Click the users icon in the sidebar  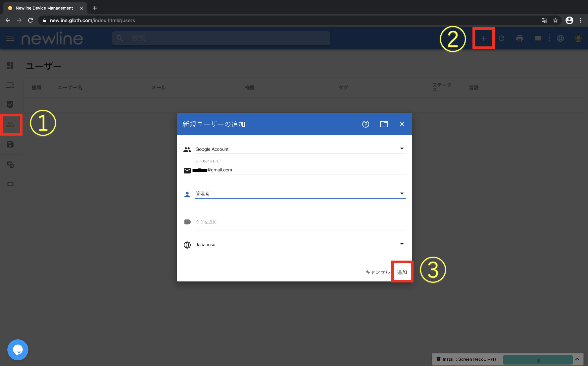pos(10,125)
